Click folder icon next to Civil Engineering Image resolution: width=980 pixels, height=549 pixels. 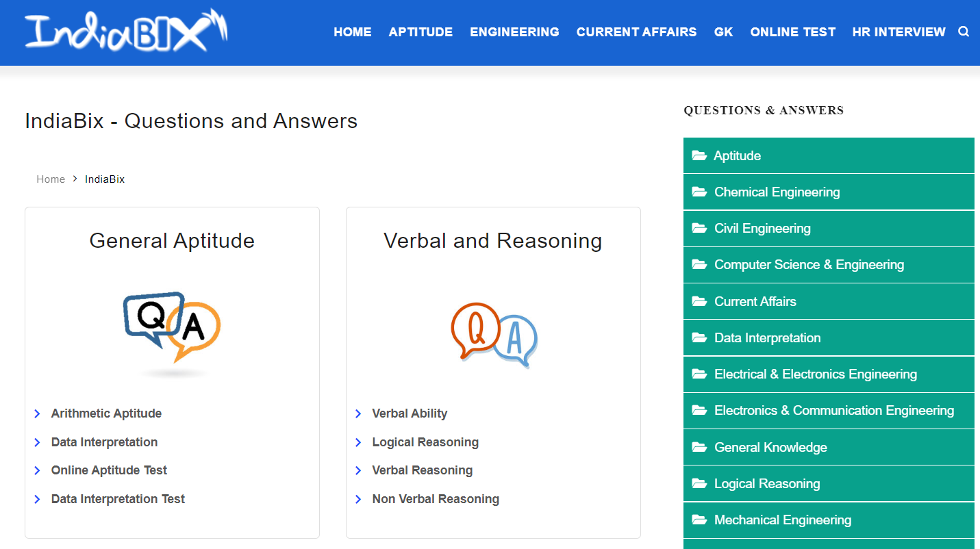pyautogui.click(x=699, y=229)
